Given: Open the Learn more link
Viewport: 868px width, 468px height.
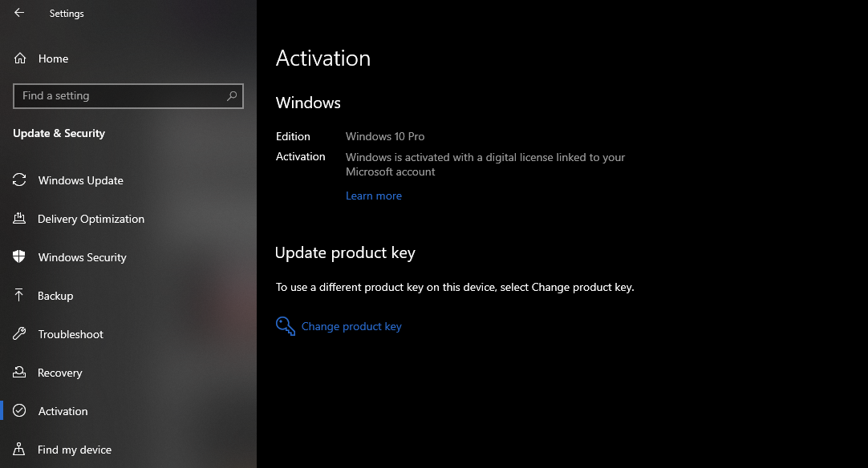Looking at the screenshot, I should [374, 195].
